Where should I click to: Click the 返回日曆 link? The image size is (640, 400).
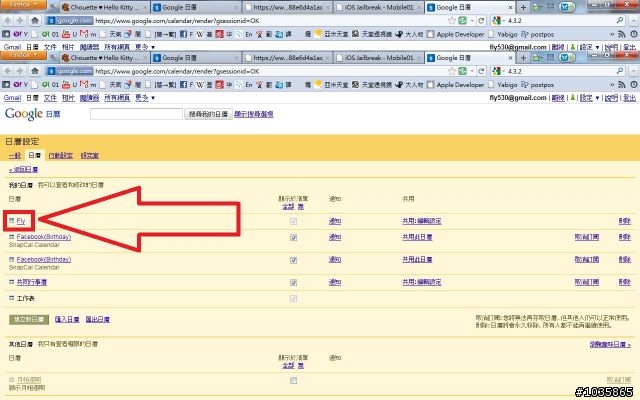coord(24,169)
